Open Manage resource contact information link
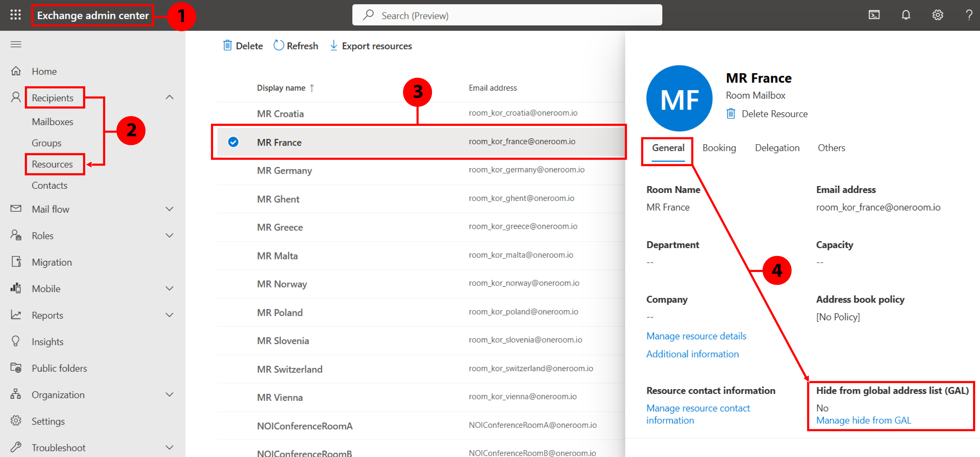The width and height of the screenshot is (980, 457). point(698,414)
